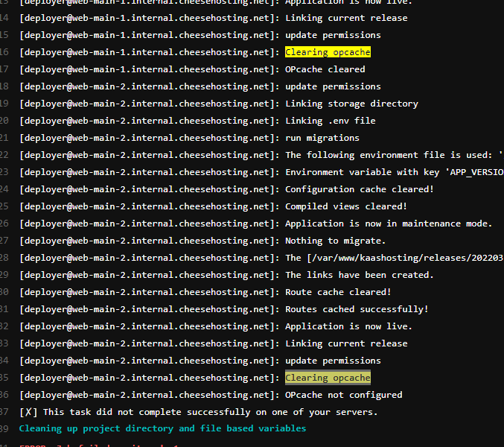504x447 pixels.
Task: Click the Configuration cache cleared message
Action: (x=359, y=189)
